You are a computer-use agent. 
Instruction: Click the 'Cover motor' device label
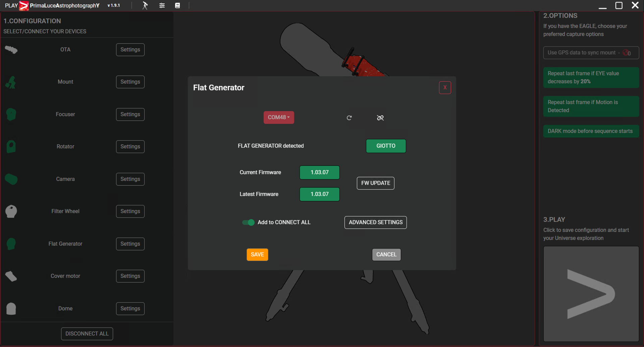coord(65,276)
